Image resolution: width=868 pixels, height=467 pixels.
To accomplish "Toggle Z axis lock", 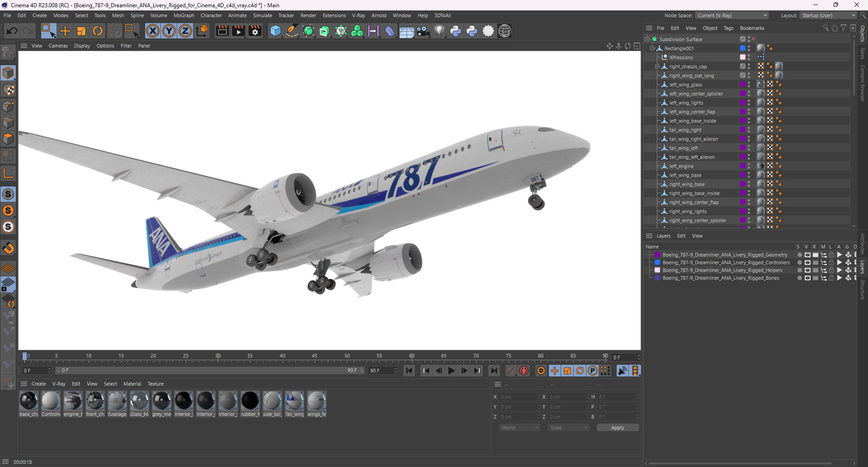I will (x=185, y=31).
